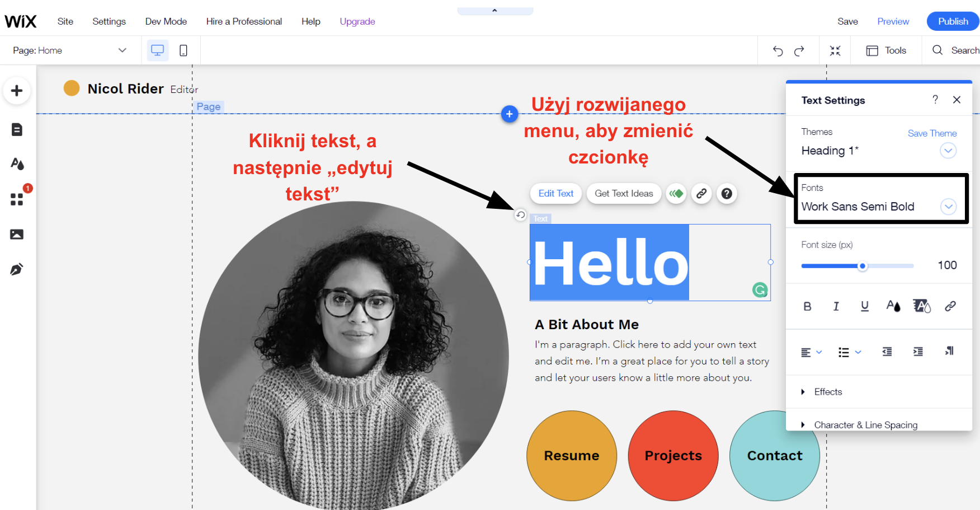Click the Publish button
This screenshot has height=510, width=980.
(953, 21)
